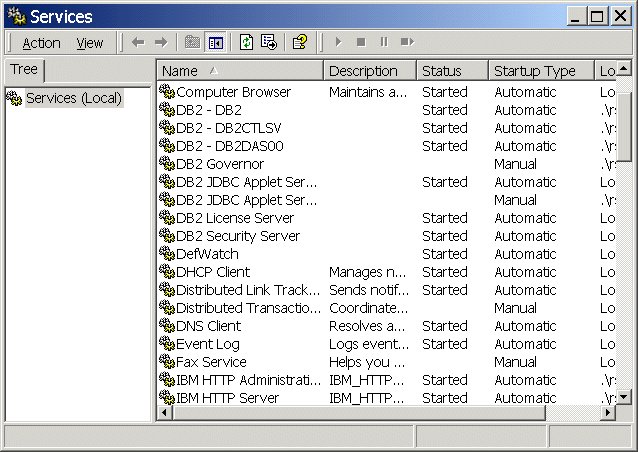This screenshot has height=452, width=638.
Task: Sort by the Name column header
Action: coord(240,71)
